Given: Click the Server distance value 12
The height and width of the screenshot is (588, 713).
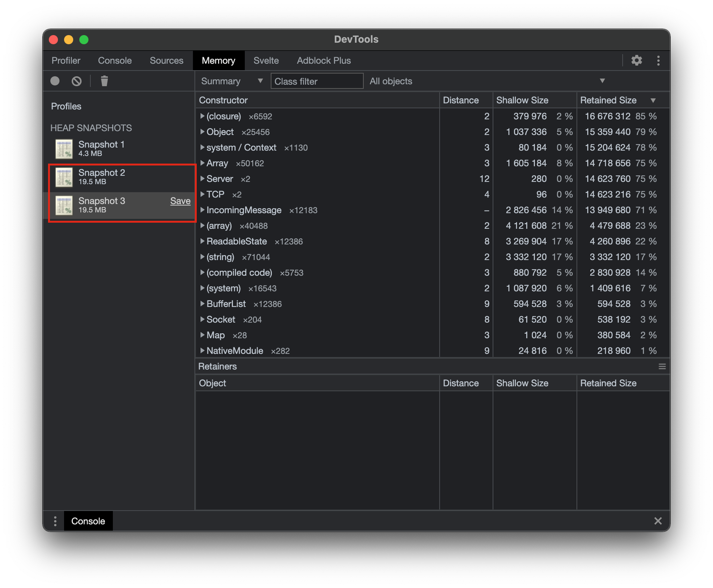Looking at the screenshot, I should tap(484, 178).
